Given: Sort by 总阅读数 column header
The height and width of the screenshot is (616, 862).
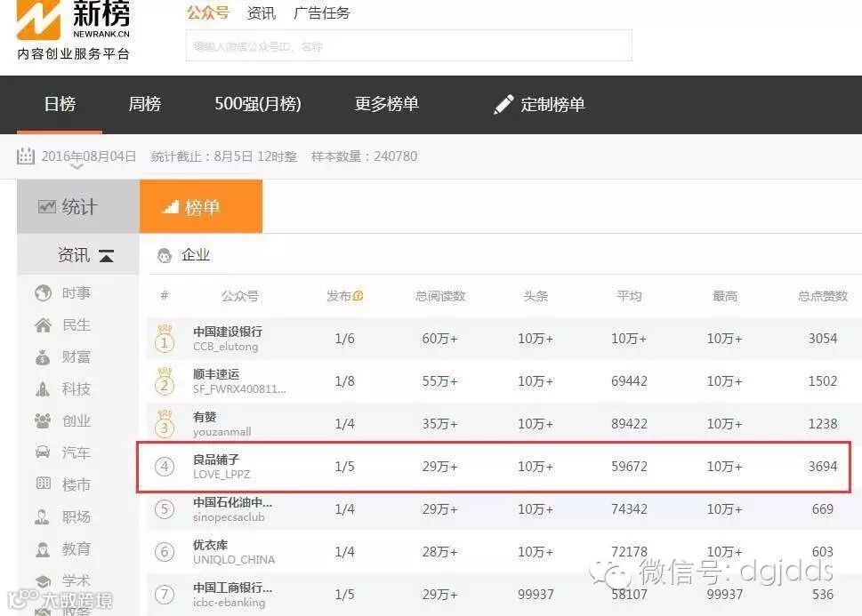Looking at the screenshot, I should [x=439, y=296].
